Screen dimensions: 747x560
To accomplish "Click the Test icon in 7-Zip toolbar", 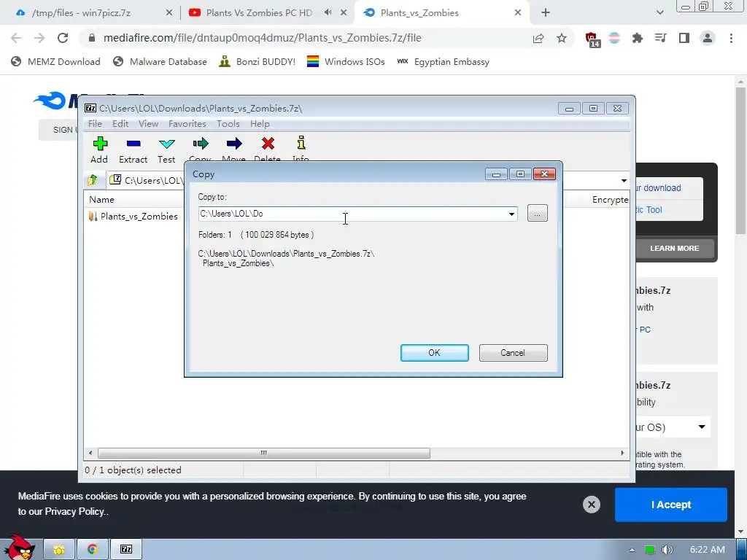I will click(x=167, y=144).
